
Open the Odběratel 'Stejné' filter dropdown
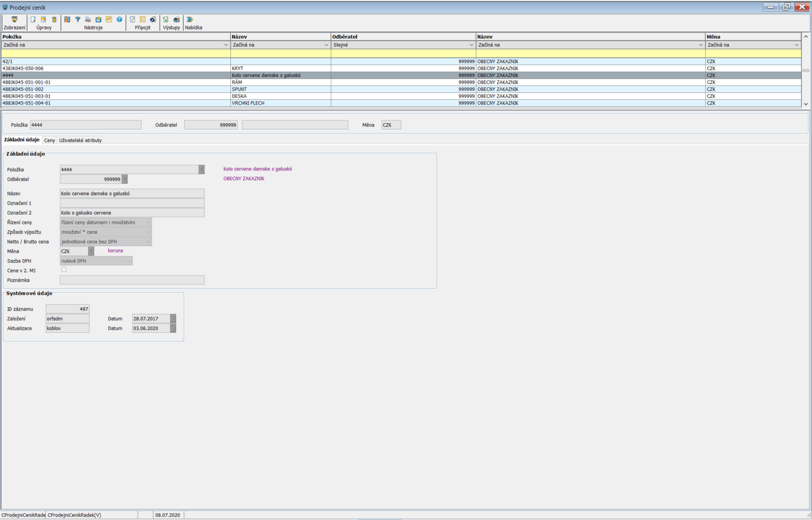tap(471, 45)
